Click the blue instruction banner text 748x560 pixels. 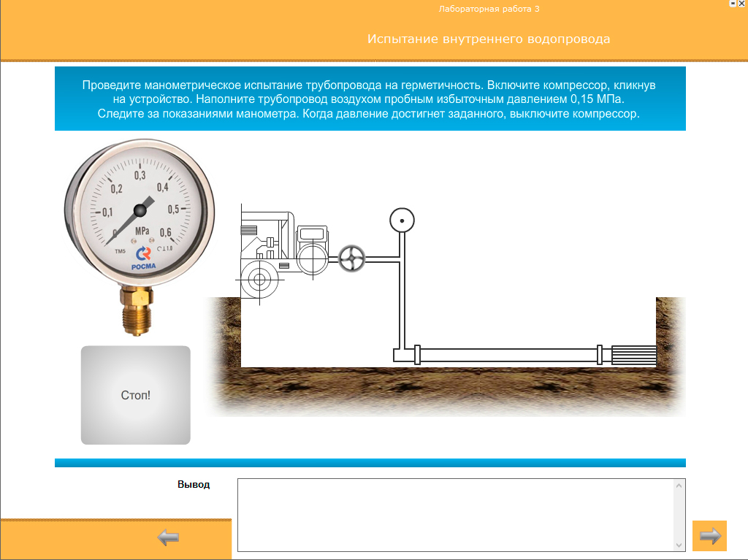point(370,99)
